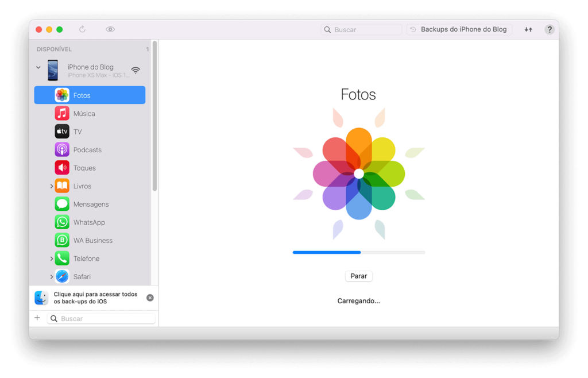Select the Podcasts sidebar icon
The image size is (588, 378).
[62, 150]
